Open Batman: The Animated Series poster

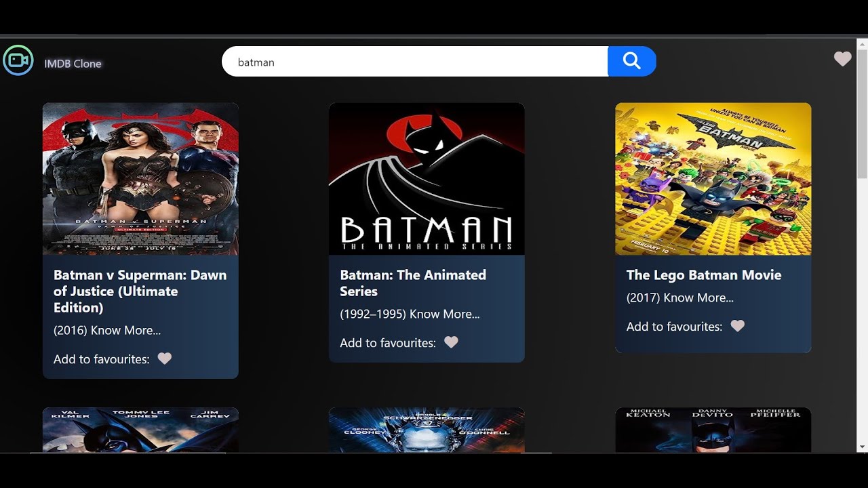(x=427, y=179)
